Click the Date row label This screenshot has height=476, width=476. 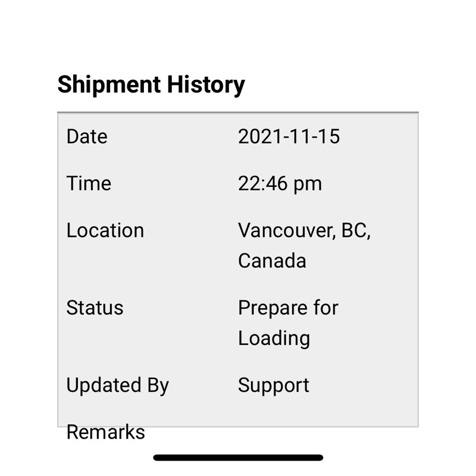pos(87,137)
